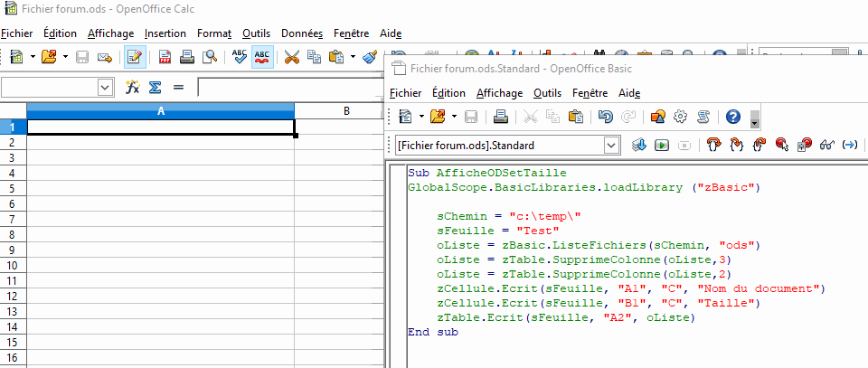868x368 pixels.
Task: Click Undo in the Basic toolbar
Action: tap(606, 117)
